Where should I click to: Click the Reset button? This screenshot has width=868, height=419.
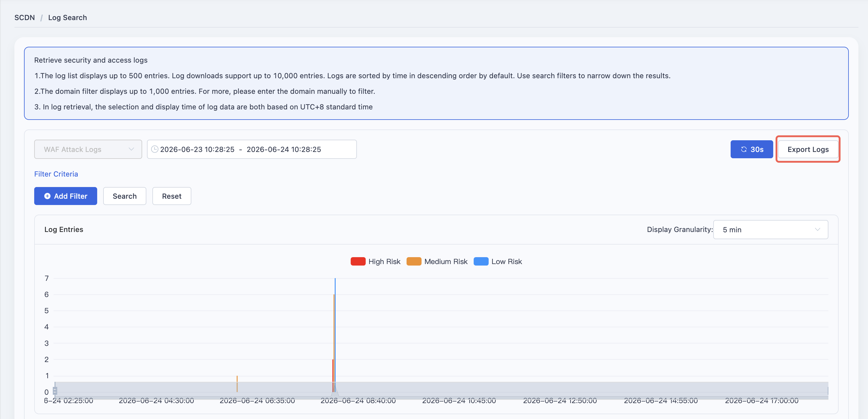172,196
